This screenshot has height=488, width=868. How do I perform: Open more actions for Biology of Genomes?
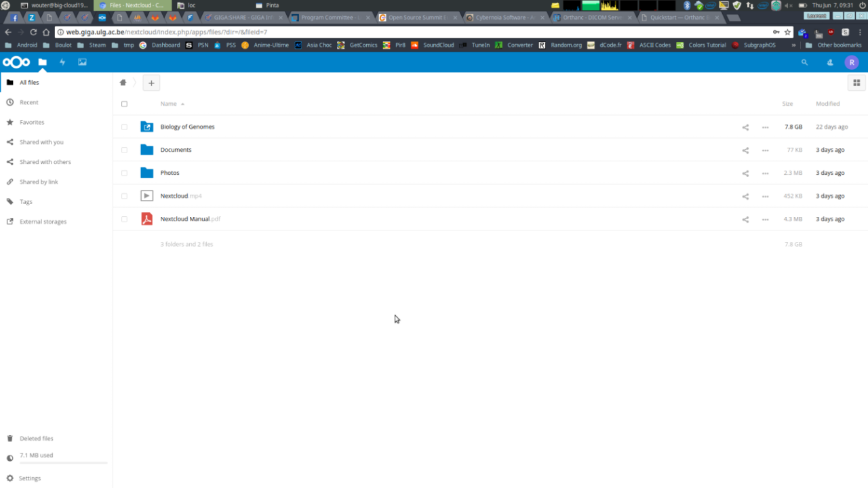pyautogui.click(x=765, y=127)
